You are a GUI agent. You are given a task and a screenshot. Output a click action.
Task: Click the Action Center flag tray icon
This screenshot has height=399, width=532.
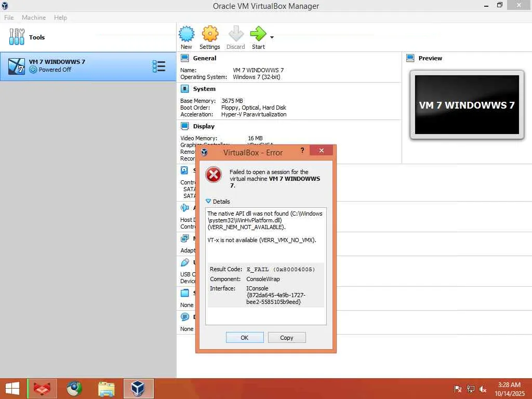(x=458, y=389)
